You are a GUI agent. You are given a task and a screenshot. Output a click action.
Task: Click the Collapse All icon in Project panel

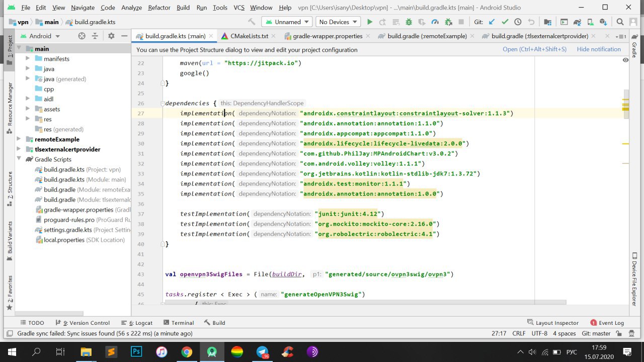point(95,36)
